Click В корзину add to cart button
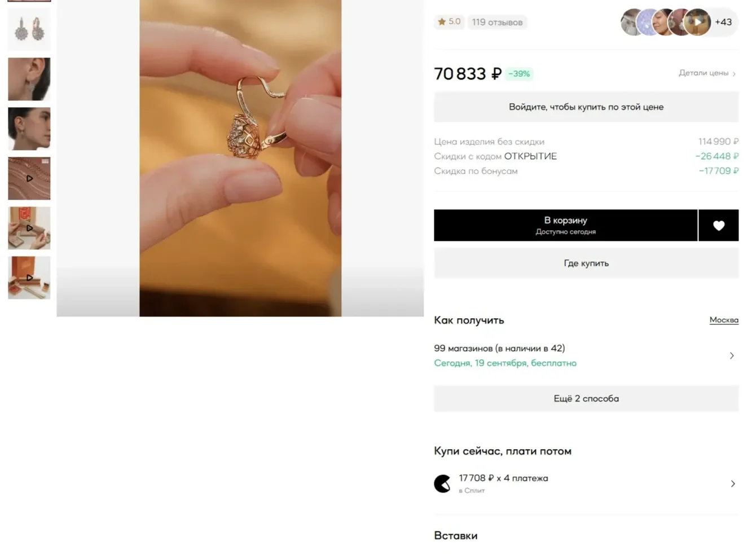The image size is (756, 554). pyautogui.click(x=565, y=226)
